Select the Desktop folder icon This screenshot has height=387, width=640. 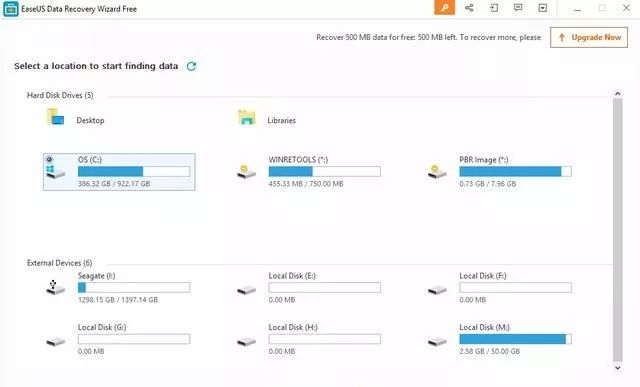coord(56,117)
